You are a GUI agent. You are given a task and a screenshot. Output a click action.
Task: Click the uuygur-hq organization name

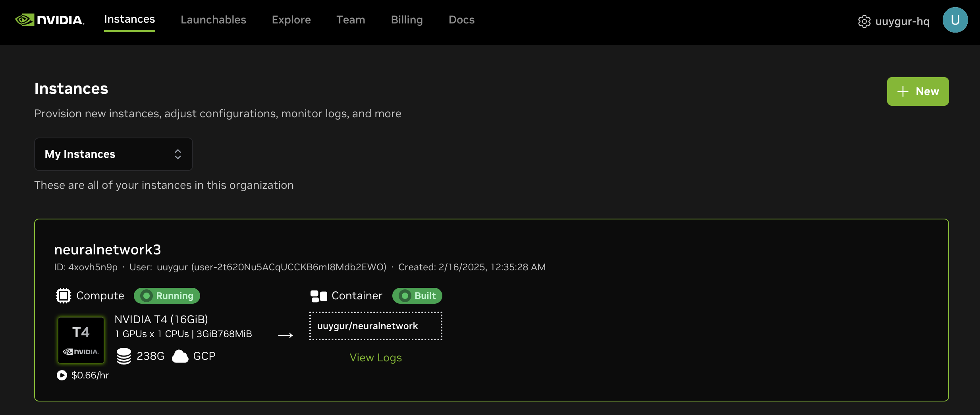point(902,21)
